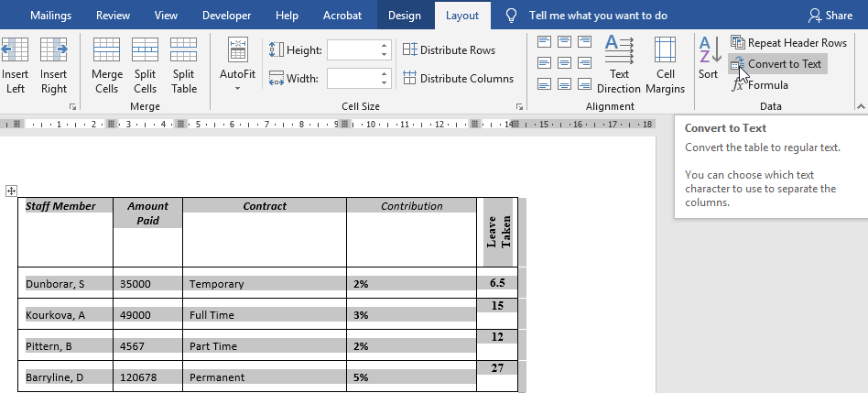Click Distribute Rows button
Image resolution: width=868 pixels, height=393 pixels.
pyautogui.click(x=449, y=50)
